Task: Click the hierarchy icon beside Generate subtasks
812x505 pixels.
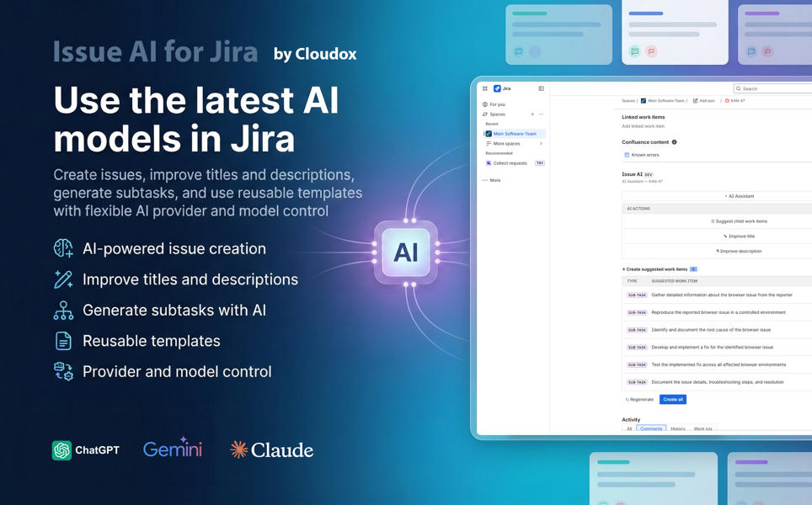Action: point(64,311)
